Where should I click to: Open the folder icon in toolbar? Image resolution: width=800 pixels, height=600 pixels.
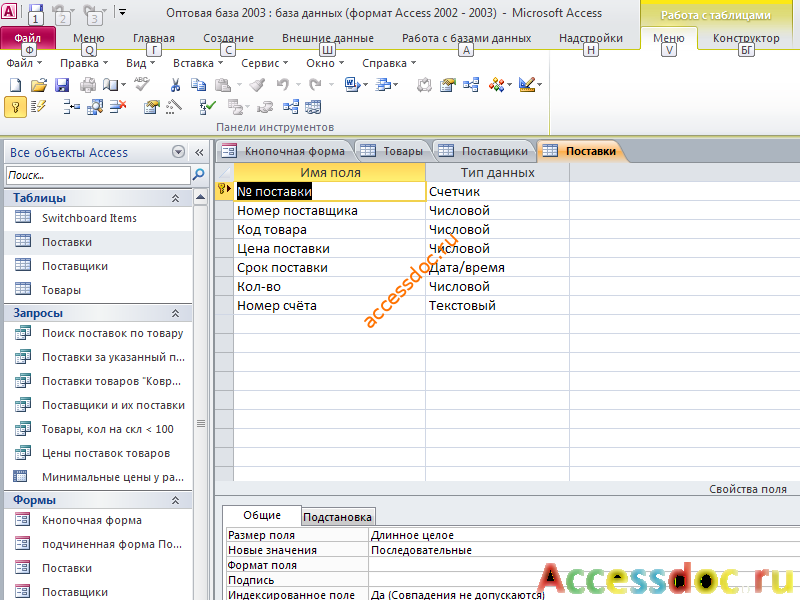click(x=39, y=85)
